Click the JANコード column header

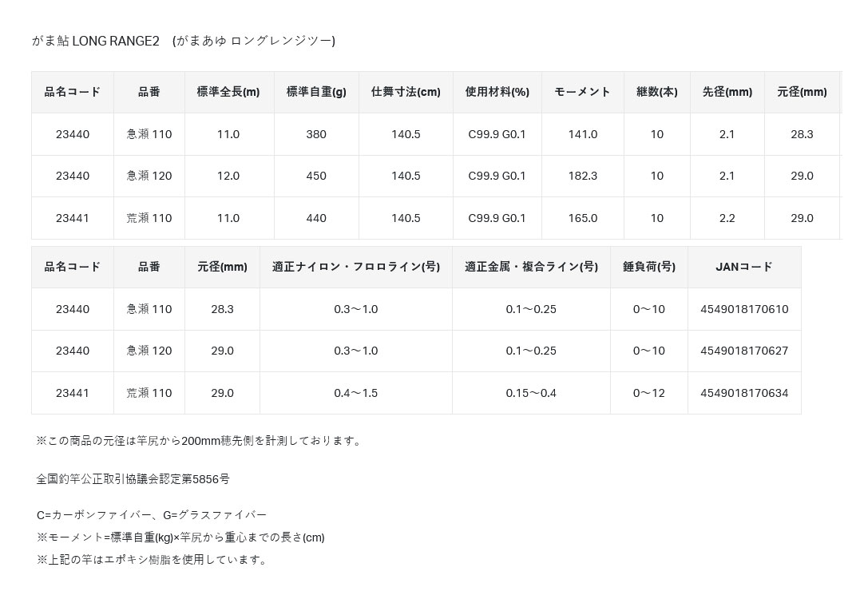click(x=743, y=267)
